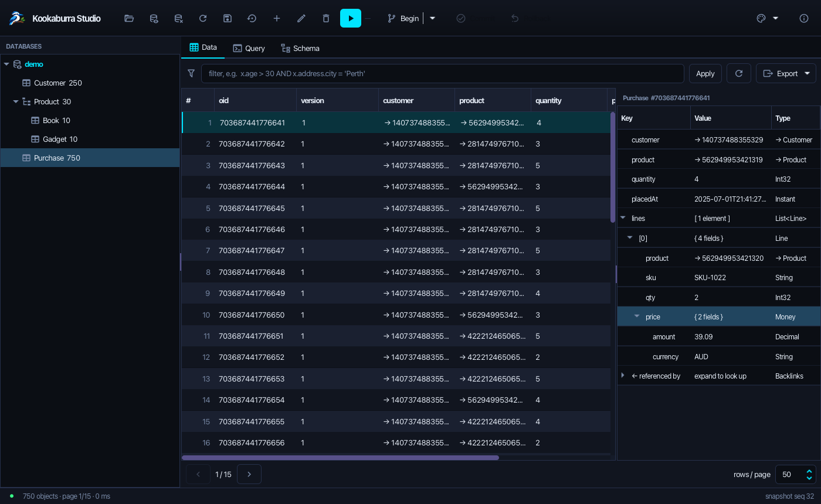The height and width of the screenshot is (504, 821).
Task: Open the info icon at the top right
Action: click(x=804, y=18)
